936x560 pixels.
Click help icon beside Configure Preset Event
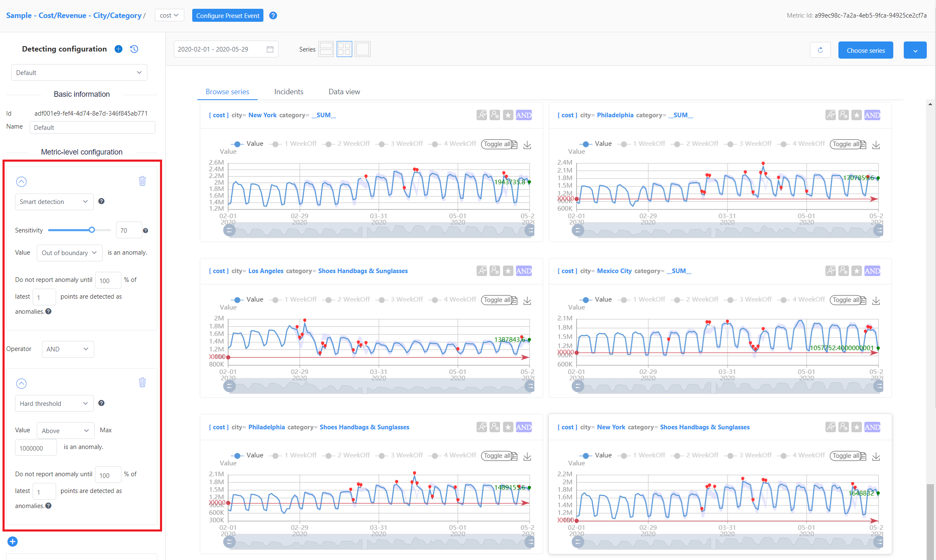point(273,15)
